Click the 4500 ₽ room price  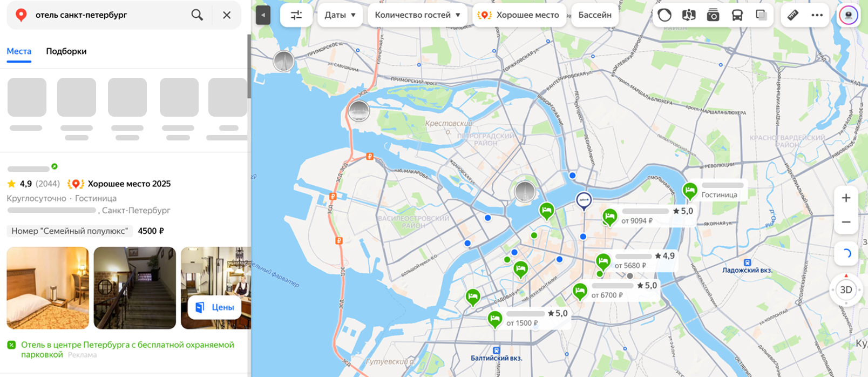coord(151,231)
